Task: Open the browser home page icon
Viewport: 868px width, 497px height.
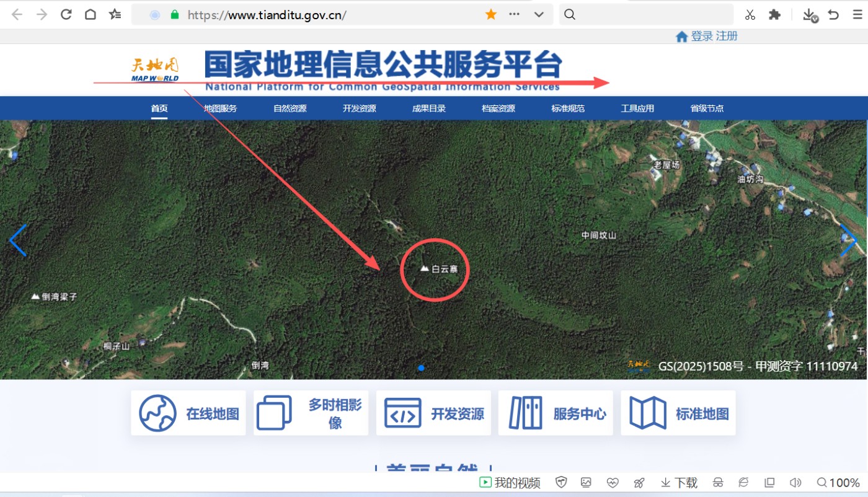Action: [91, 14]
